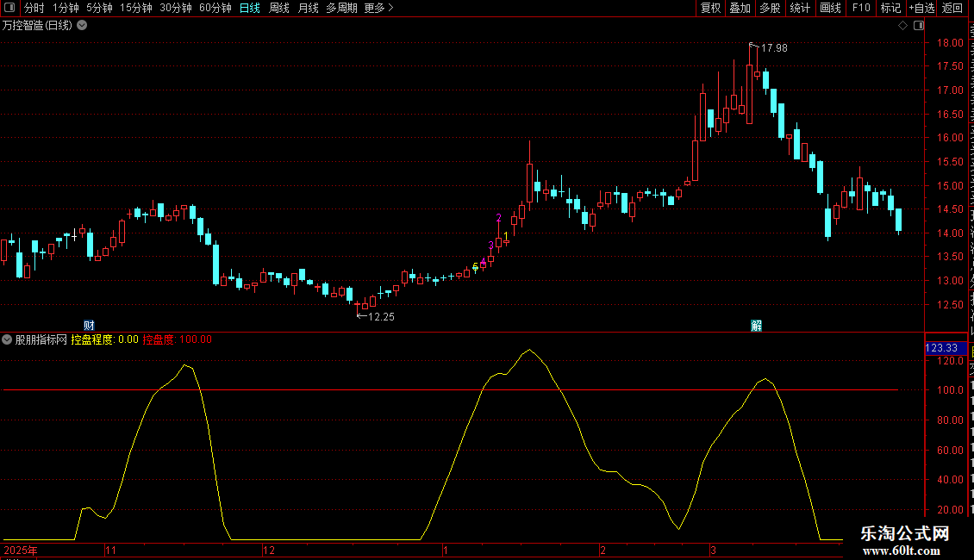The width and height of the screenshot is (974, 560).
Task: Switch to 周线 weekly chart
Action: 279,8
